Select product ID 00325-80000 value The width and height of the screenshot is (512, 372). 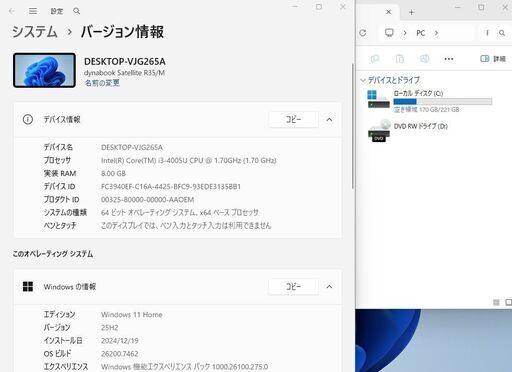[147, 200]
